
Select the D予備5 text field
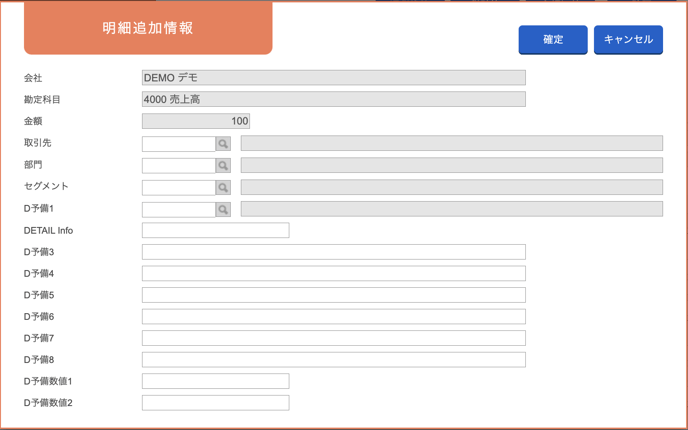(x=334, y=295)
